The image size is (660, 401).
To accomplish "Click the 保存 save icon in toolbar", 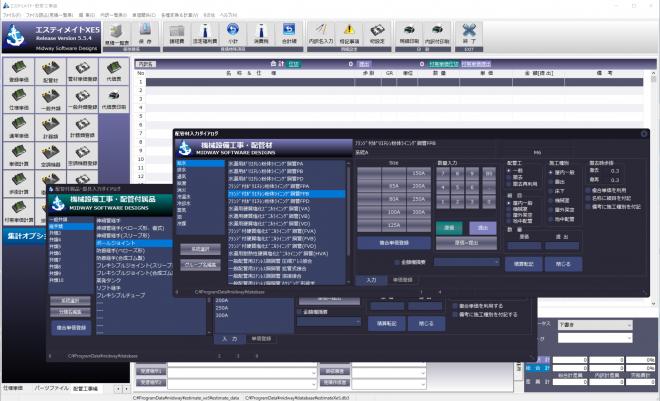I will click(x=145, y=34).
